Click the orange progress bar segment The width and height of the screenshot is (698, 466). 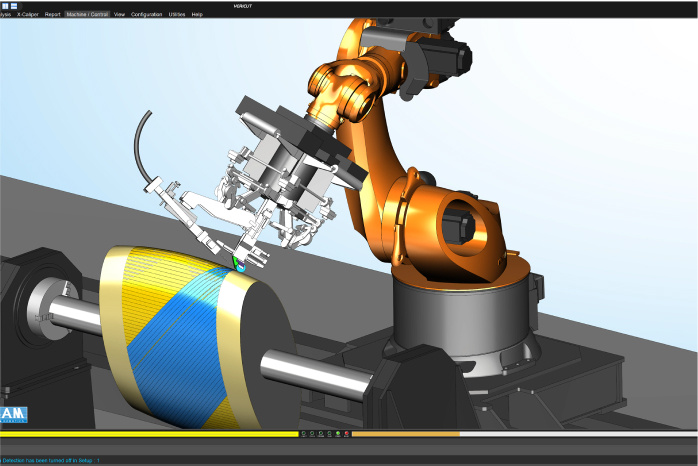click(x=405, y=434)
